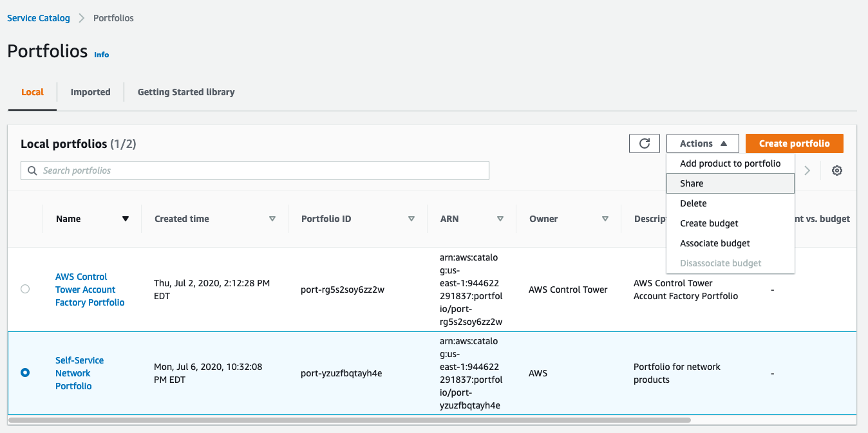This screenshot has width=868, height=433.
Task: Switch to the Imported tab
Action: point(90,92)
